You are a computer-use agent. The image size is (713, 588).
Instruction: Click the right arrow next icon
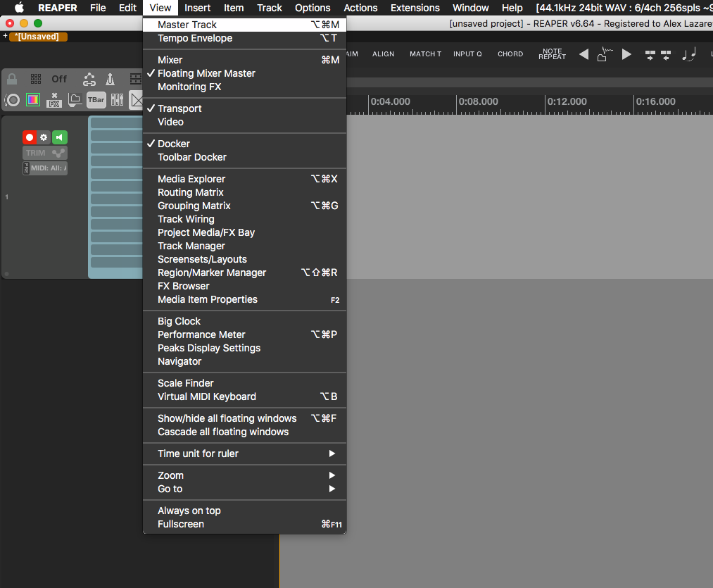pos(626,55)
